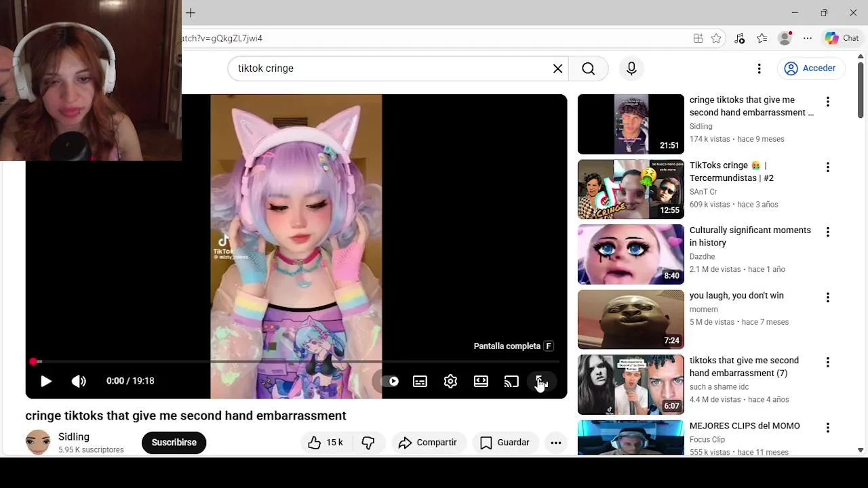Switch to theater mode
The image size is (868, 488).
[x=481, y=381]
